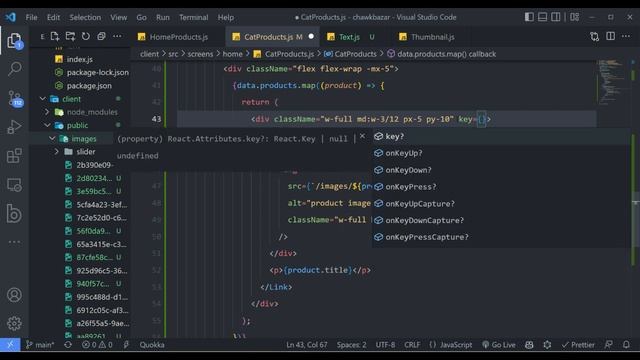Image resolution: width=640 pixels, height=360 pixels.
Task: Open the Selection menu
Action: [x=85, y=18]
